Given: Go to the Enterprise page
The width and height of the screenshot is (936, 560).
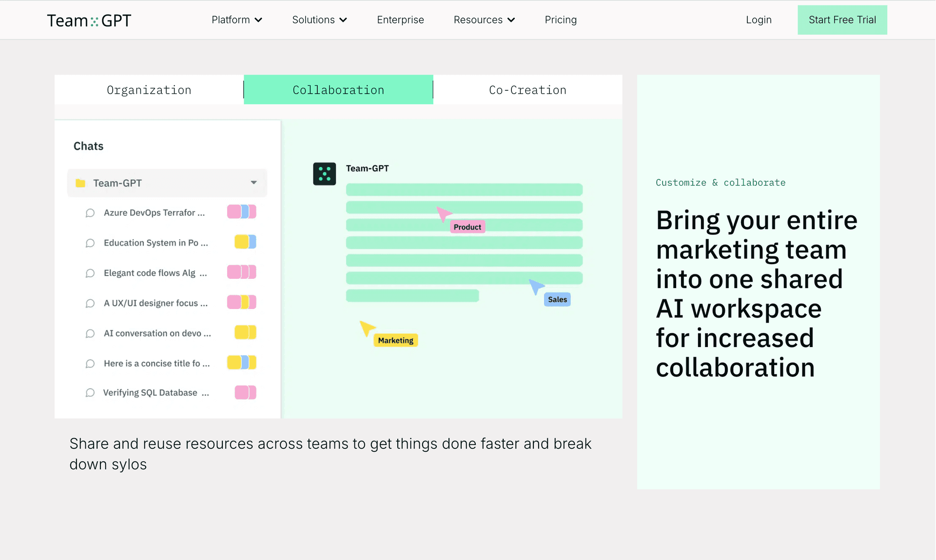Looking at the screenshot, I should pos(400,20).
